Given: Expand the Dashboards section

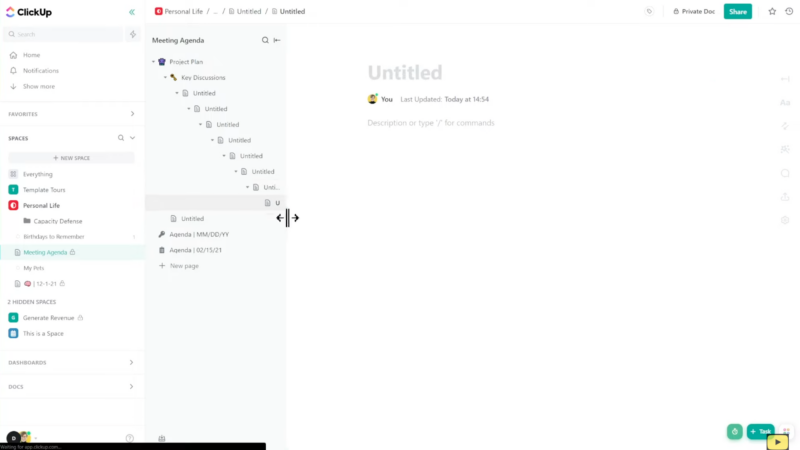Looking at the screenshot, I should [x=131, y=362].
